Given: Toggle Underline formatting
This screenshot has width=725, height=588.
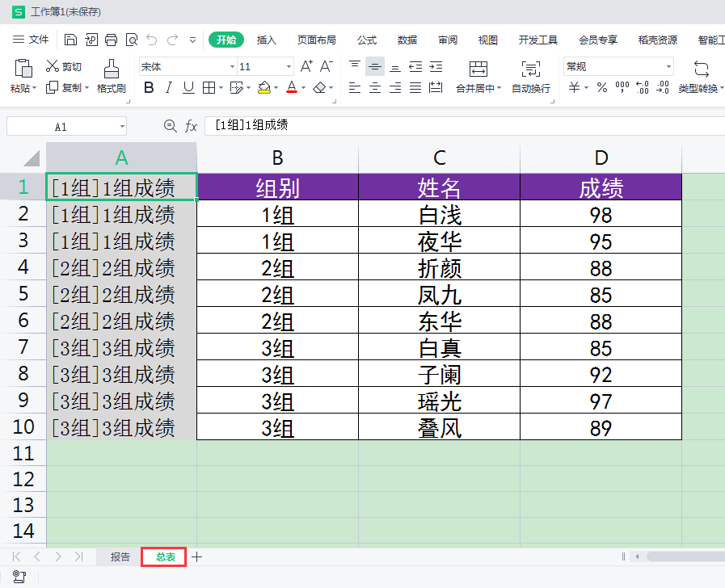Looking at the screenshot, I should point(188,87).
